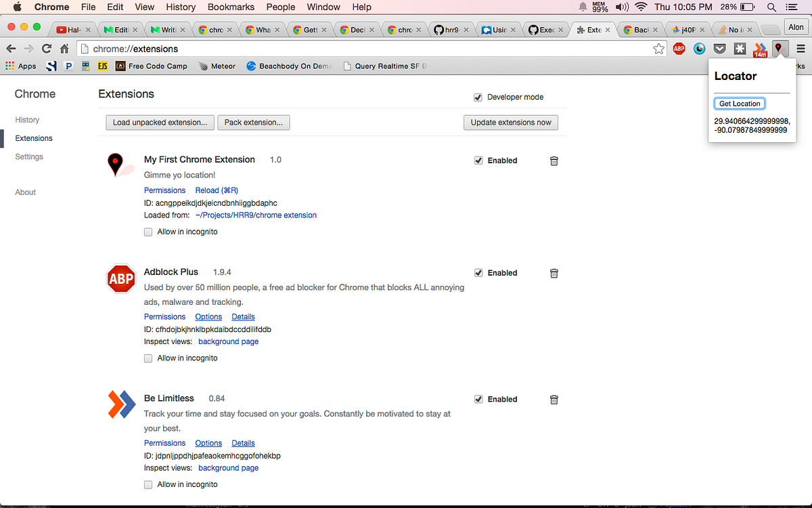Open the EJS bookmark on the bookmarks bar
The width and height of the screenshot is (812, 508).
coord(102,66)
